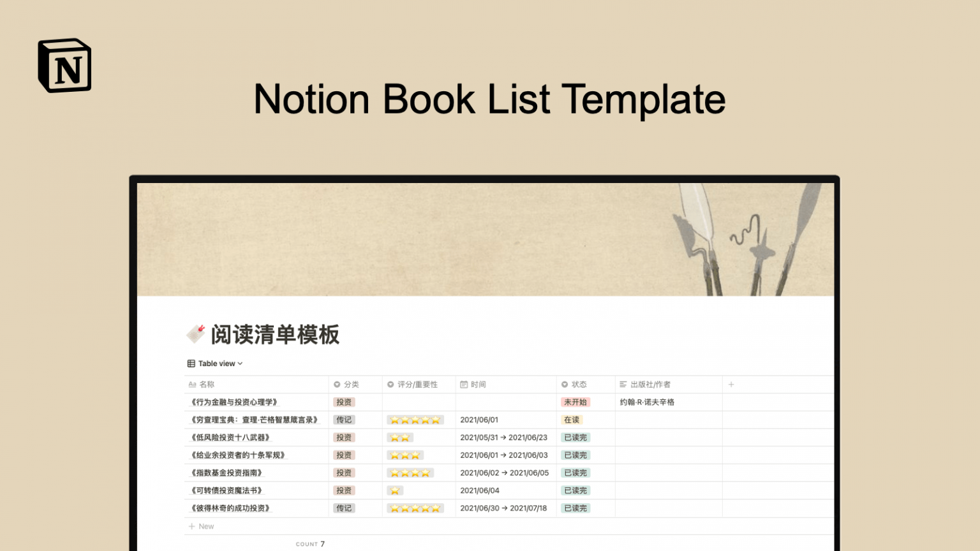This screenshot has height=551, width=980.
Task: Click the 在读 status tag
Action: [x=572, y=420]
